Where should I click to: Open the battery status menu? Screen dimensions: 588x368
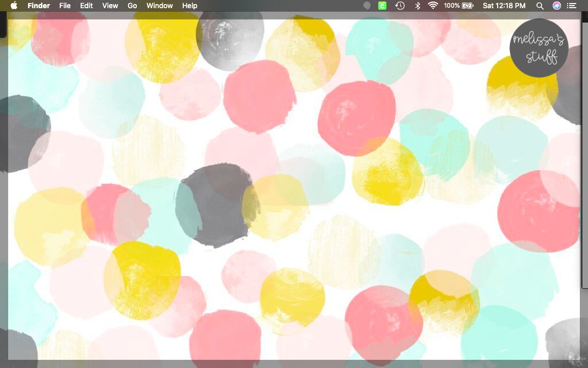[x=458, y=6]
